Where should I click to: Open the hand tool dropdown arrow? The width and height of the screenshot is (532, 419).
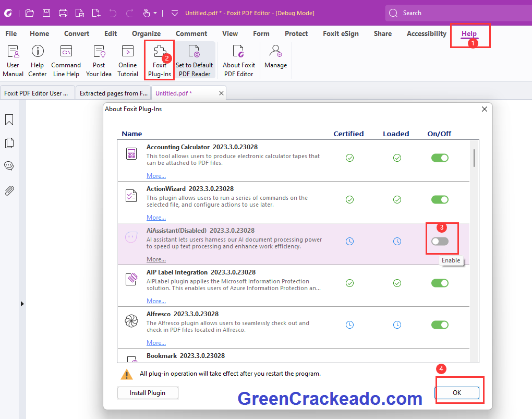pos(156,13)
